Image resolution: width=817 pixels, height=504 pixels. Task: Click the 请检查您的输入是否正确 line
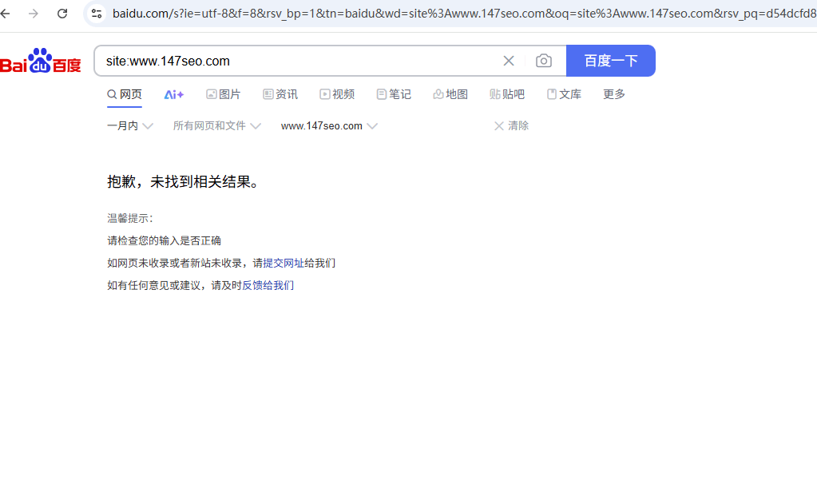click(165, 240)
